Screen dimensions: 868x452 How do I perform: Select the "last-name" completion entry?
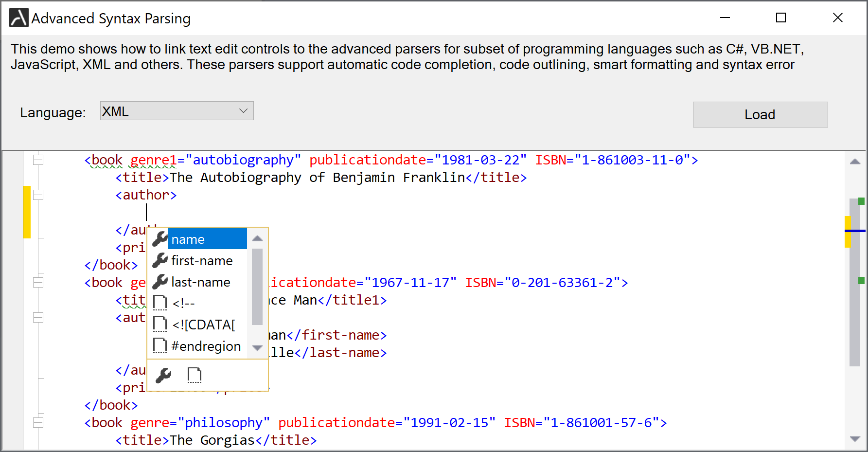[x=201, y=282]
